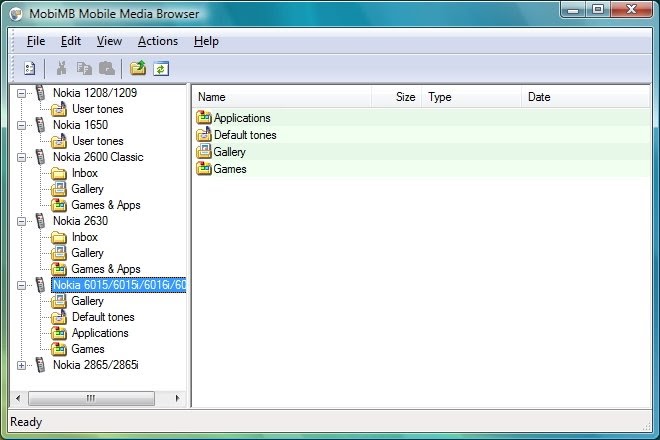The image size is (660, 440).
Task: Click the Refresh toolbar icon
Action: [x=161, y=69]
